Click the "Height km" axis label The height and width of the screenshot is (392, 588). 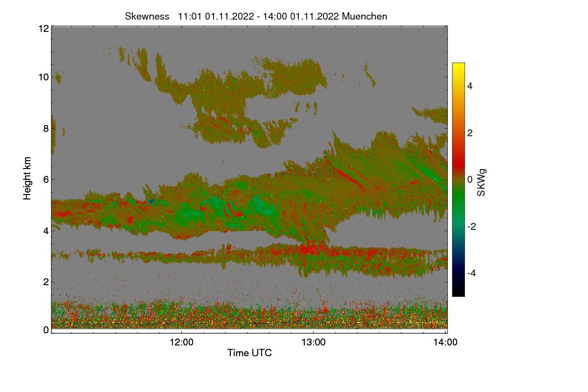click(27, 178)
